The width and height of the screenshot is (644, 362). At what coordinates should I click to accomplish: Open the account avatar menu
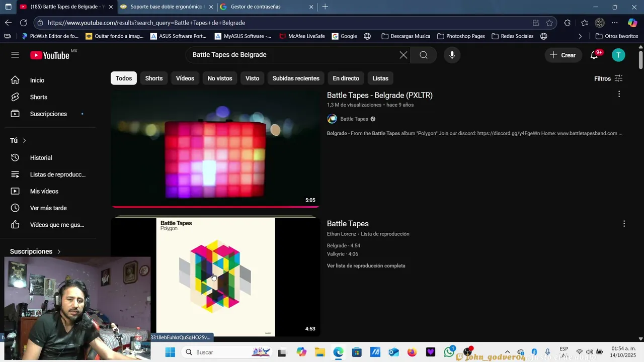coord(618,55)
